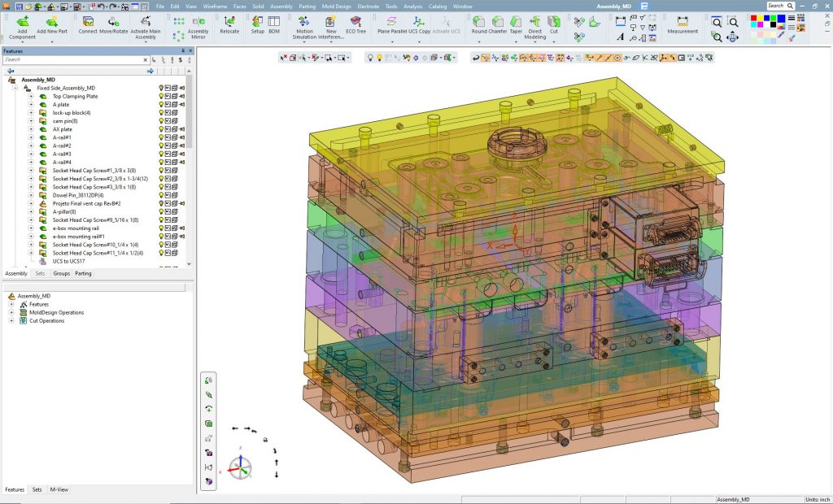Screen dimensions: 833x504
Task: Toggle visibility bulb for Top Clamping Plate
Action: [161, 96]
